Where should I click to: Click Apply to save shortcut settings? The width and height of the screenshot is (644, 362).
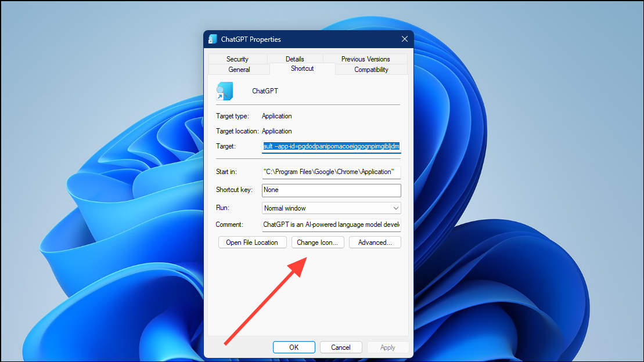point(387,347)
